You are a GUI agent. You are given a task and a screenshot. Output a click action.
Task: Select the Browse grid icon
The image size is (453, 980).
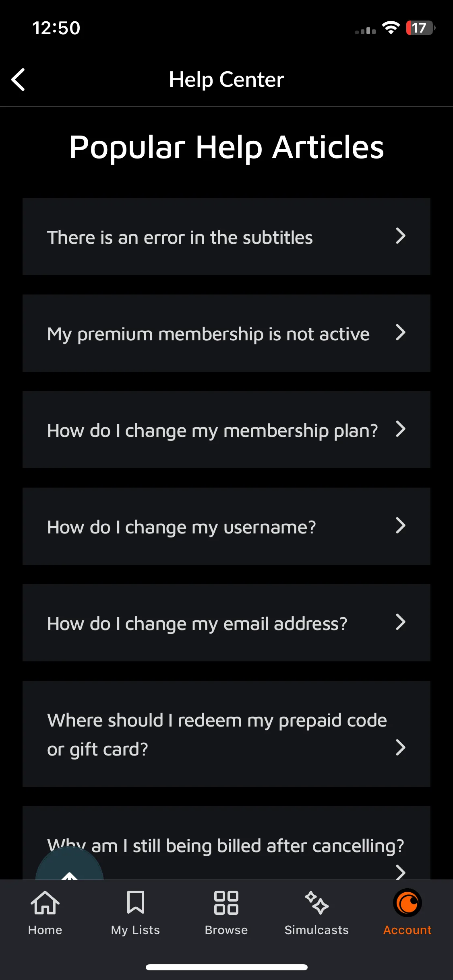point(226,902)
